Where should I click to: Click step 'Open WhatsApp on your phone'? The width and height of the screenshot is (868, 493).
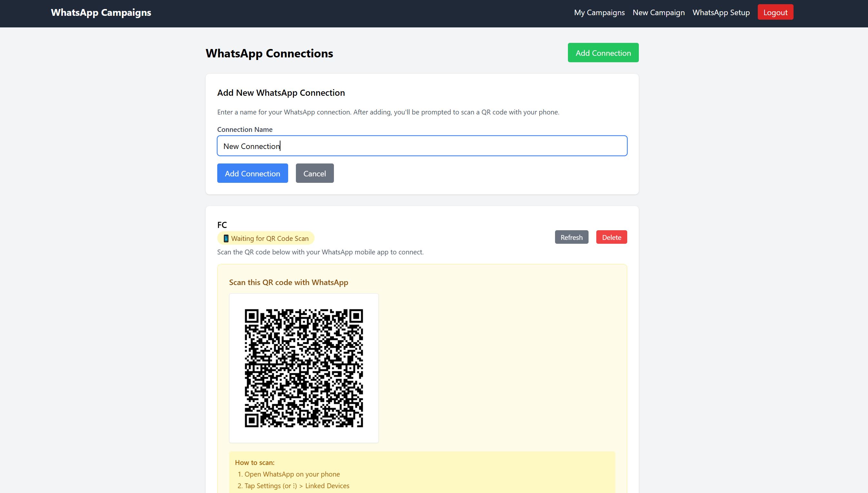click(x=292, y=474)
